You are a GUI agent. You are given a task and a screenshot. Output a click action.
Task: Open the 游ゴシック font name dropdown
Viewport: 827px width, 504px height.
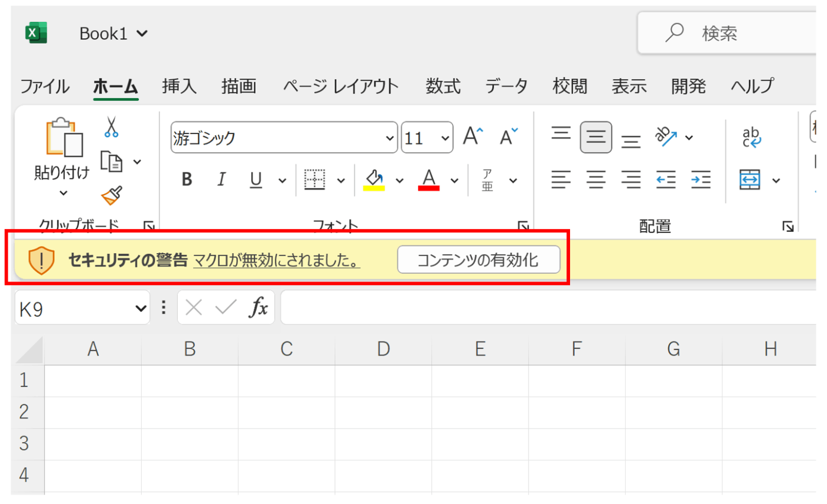tap(389, 138)
